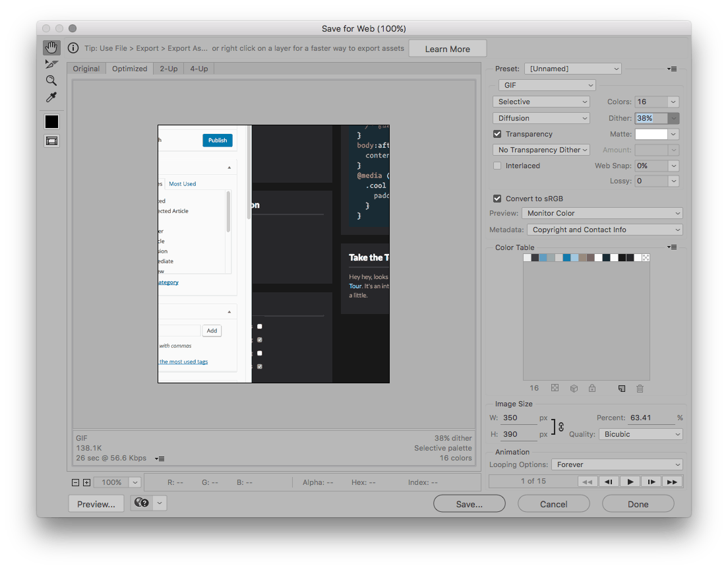Open the Color Table palette menu icon
The height and width of the screenshot is (570, 728).
coord(672,247)
